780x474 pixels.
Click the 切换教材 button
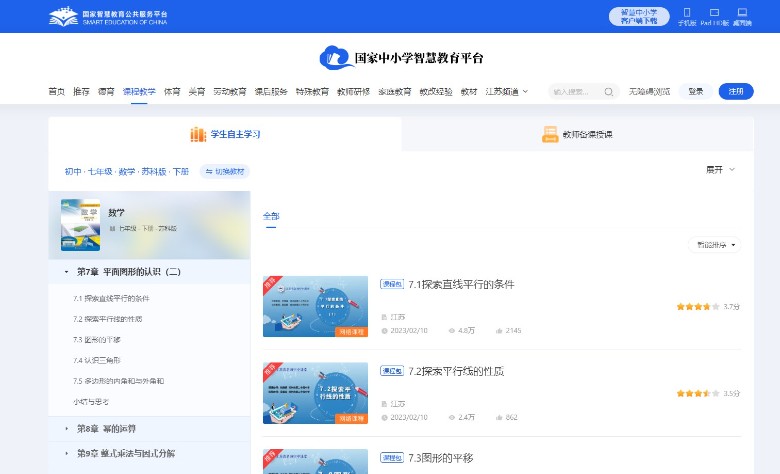click(224, 171)
